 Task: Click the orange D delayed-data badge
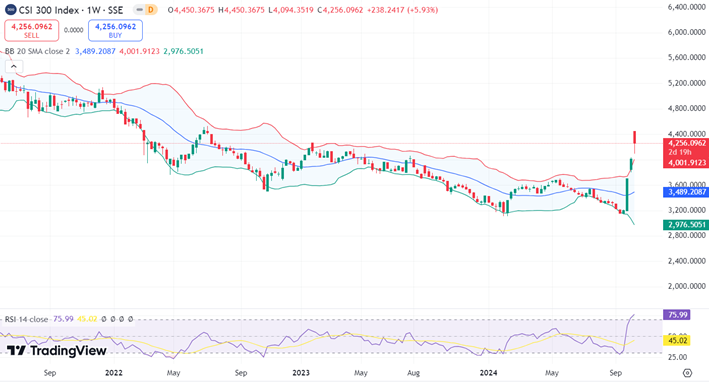tap(151, 9)
